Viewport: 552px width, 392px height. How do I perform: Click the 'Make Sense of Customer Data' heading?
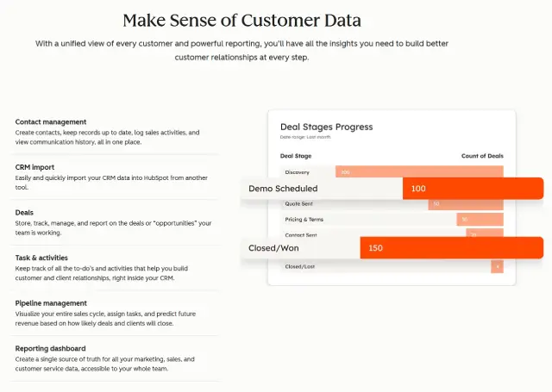[241, 20]
